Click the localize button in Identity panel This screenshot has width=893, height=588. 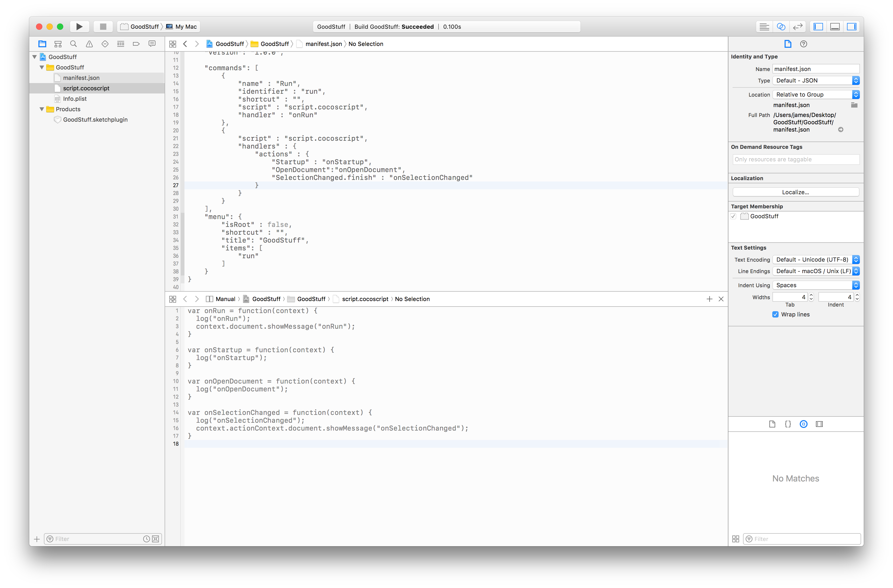(x=796, y=192)
